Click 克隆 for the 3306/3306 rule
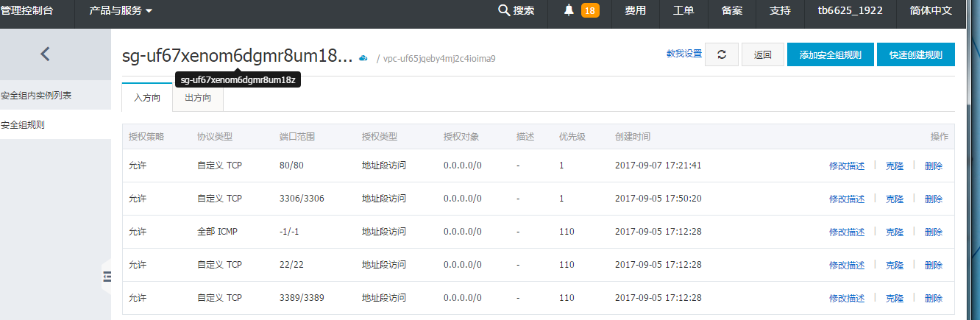Image resolution: width=980 pixels, height=320 pixels. [x=895, y=199]
